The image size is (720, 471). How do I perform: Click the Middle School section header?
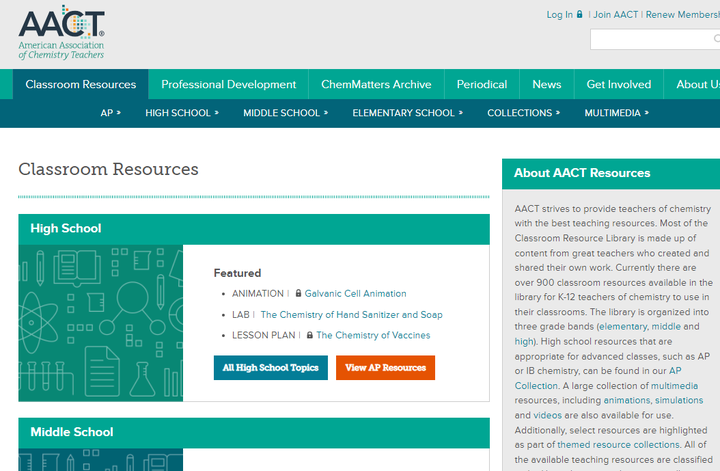pos(254,433)
